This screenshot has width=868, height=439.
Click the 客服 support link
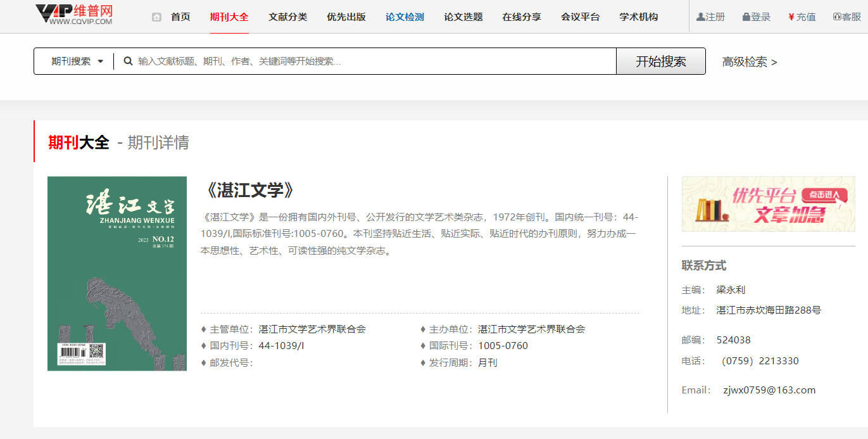(x=852, y=17)
